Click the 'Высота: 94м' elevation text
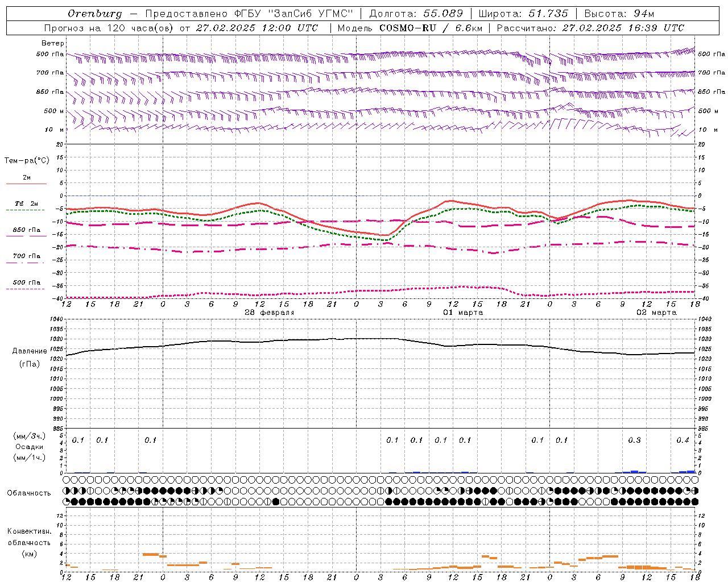This screenshot has height=582, width=728. (x=619, y=14)
